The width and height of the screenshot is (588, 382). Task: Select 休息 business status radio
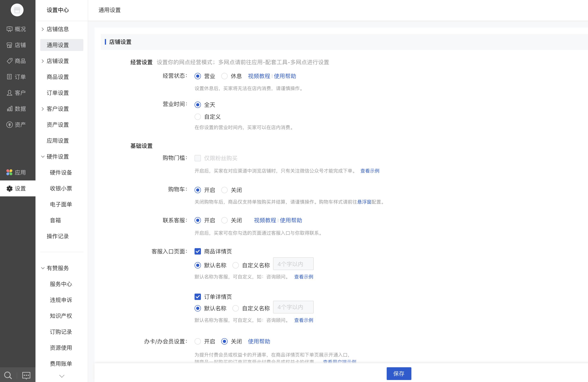point(224,76)
